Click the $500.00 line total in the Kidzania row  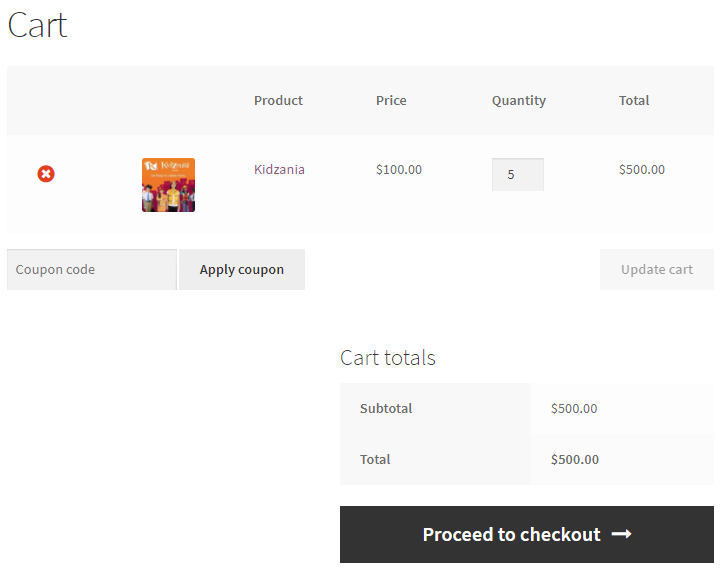click(x=641, y=169)
